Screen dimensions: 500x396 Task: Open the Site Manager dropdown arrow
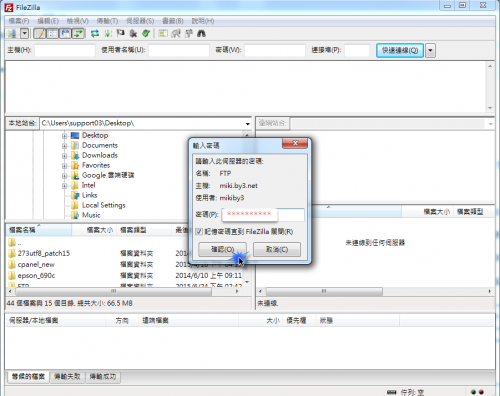25,33
